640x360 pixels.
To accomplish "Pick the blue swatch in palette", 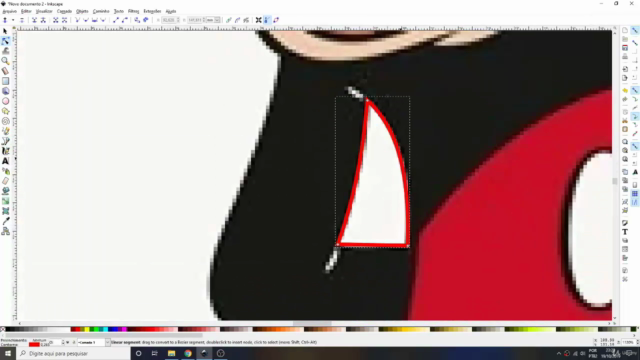I will pos(114,329).
